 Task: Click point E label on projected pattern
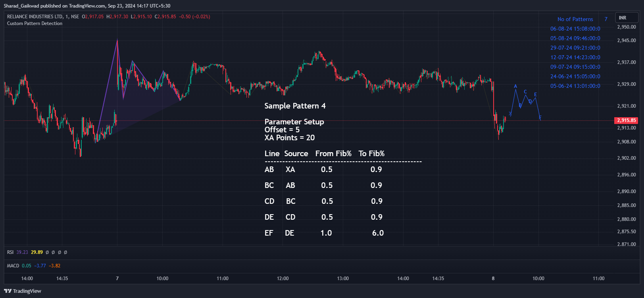[535, 95]
